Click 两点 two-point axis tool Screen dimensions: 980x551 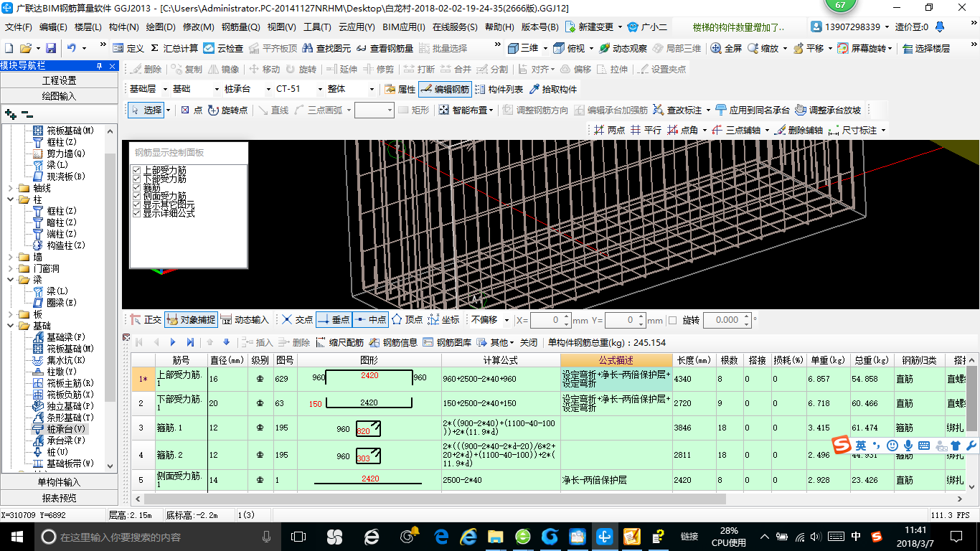[x=608, y=130]
